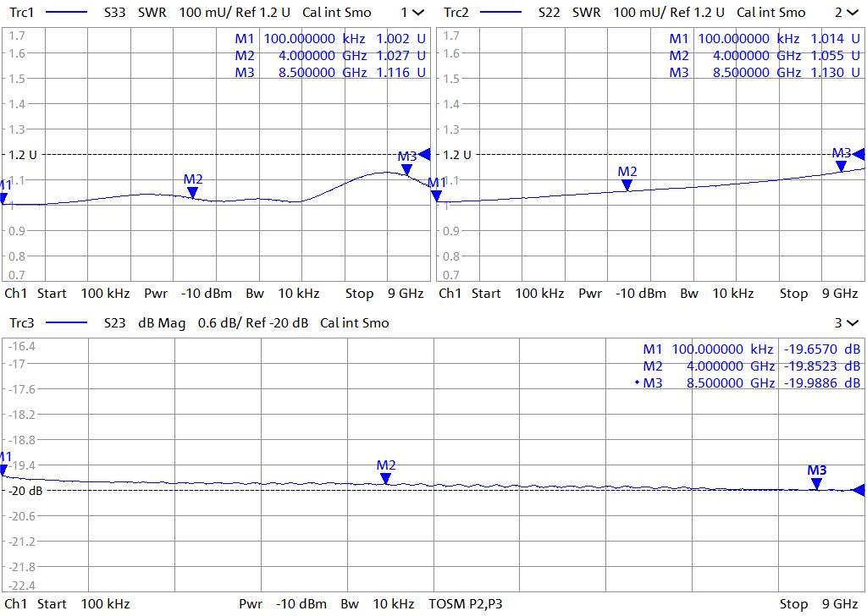The height and width of the screenshot is (616, 867).
Task: Select marker M3 on the S33 SWR trace
Action: tap(407, 169)
